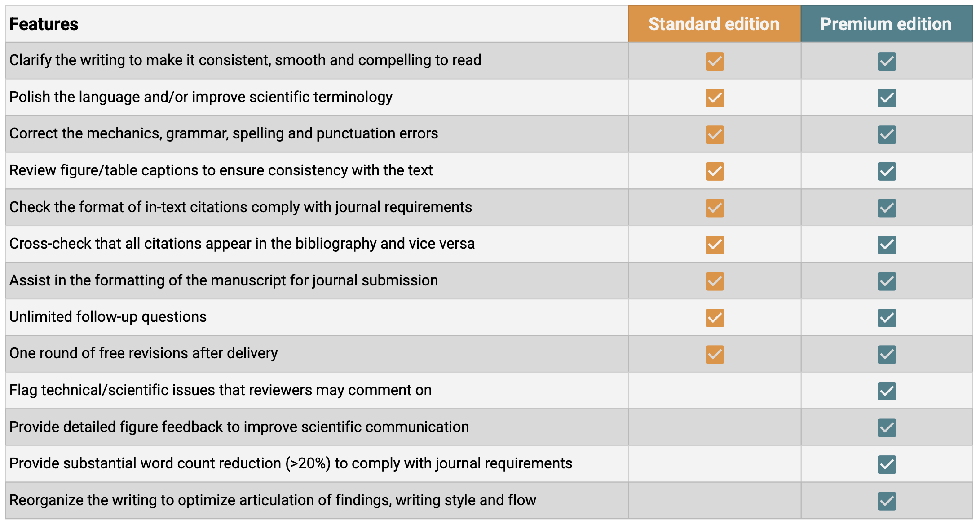Select Premium checkbox for in-text citations format

[887, 208]
